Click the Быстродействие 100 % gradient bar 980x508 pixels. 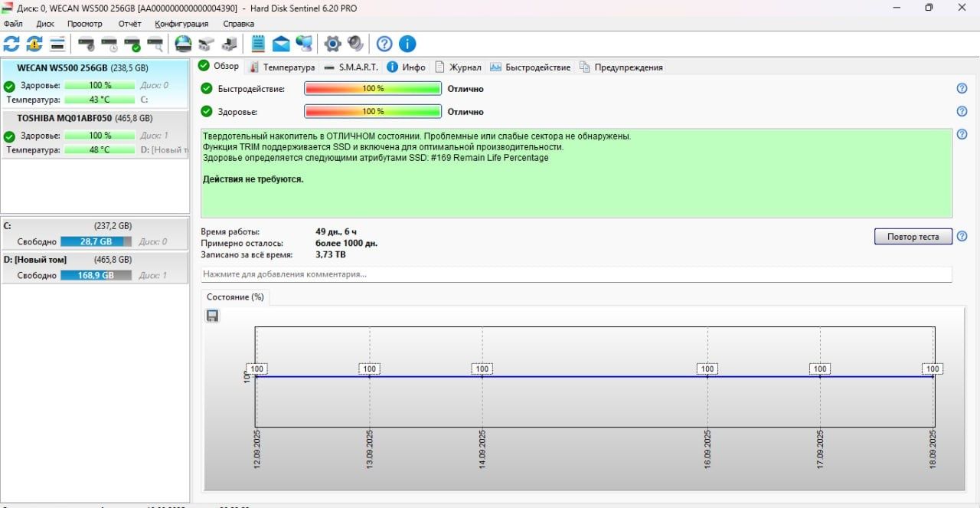click(x=373, y=89)
